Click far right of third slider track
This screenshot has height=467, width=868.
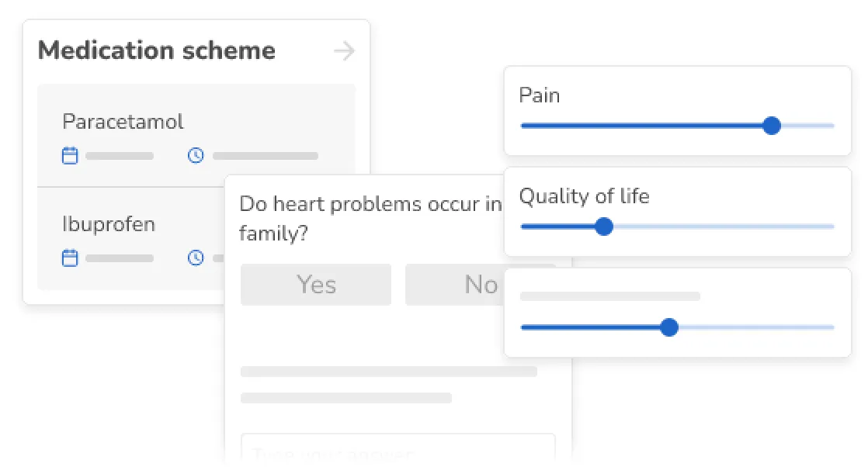[832, 327]
